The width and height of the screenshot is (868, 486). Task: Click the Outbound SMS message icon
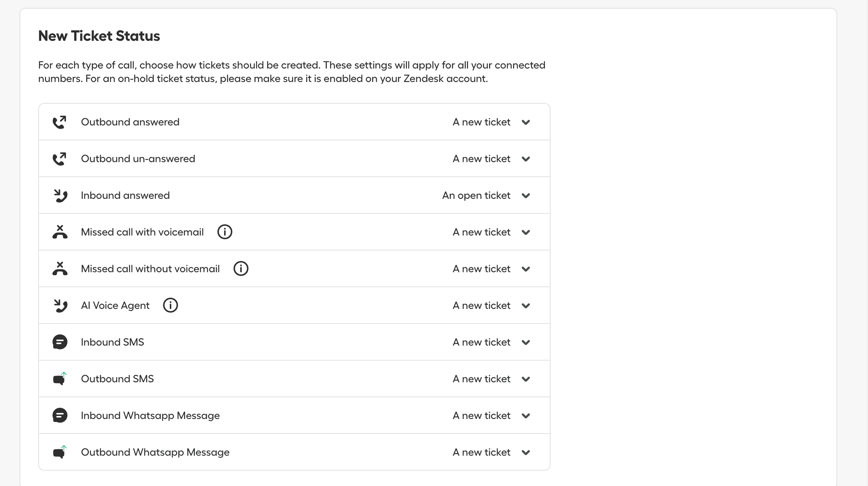(60, 379)
